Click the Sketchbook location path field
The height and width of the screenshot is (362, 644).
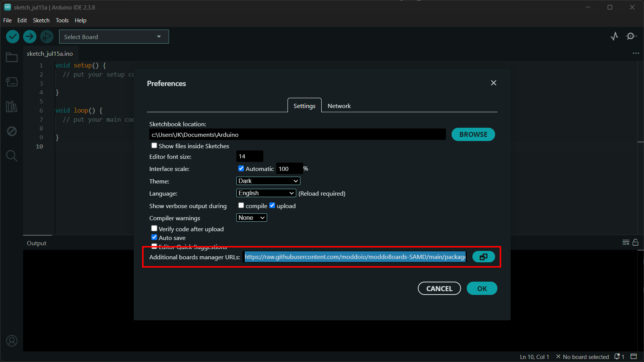[297, 135]
